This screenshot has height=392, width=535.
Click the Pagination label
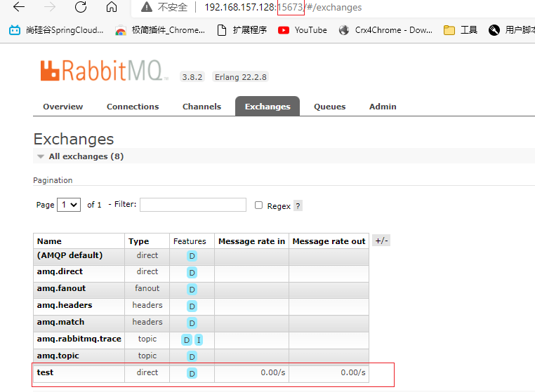pyautogui.click(x=53, y=180)
